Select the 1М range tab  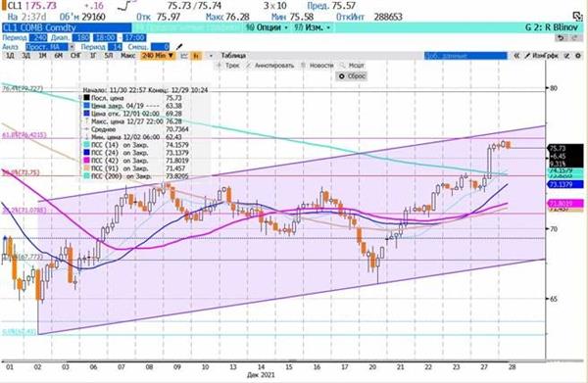[x=42, y=56]
